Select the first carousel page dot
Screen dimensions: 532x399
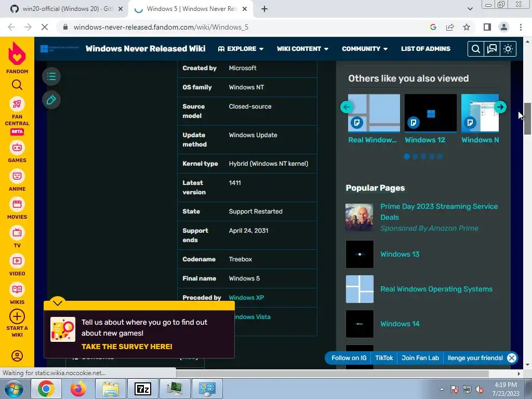(x=407, y=156)
